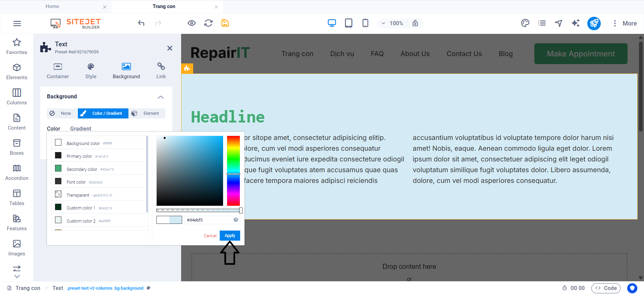Viewport: 644px width, 294px height.
Task: Cancel the color picker
Action: pos(210,236)
